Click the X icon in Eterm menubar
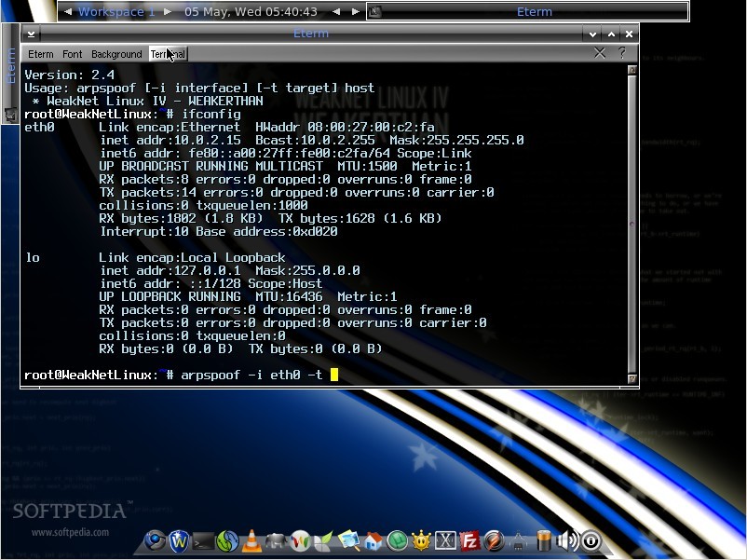This screenshot has width=747, height=560. coord(600,53)
